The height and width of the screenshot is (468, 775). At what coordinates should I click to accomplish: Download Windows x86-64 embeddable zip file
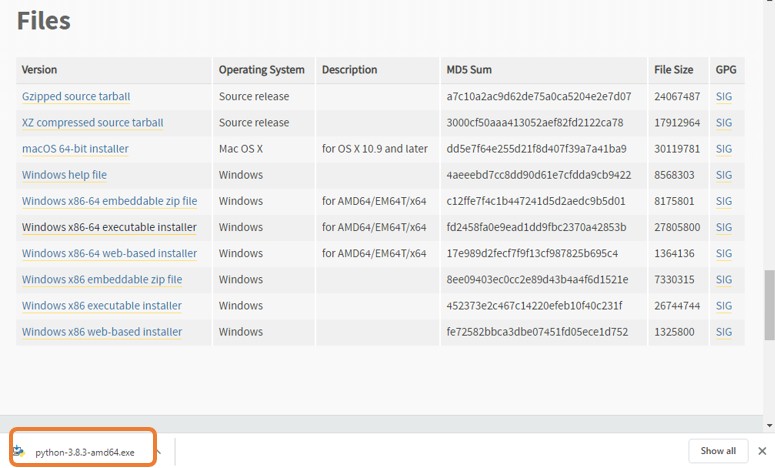[109, 201]
